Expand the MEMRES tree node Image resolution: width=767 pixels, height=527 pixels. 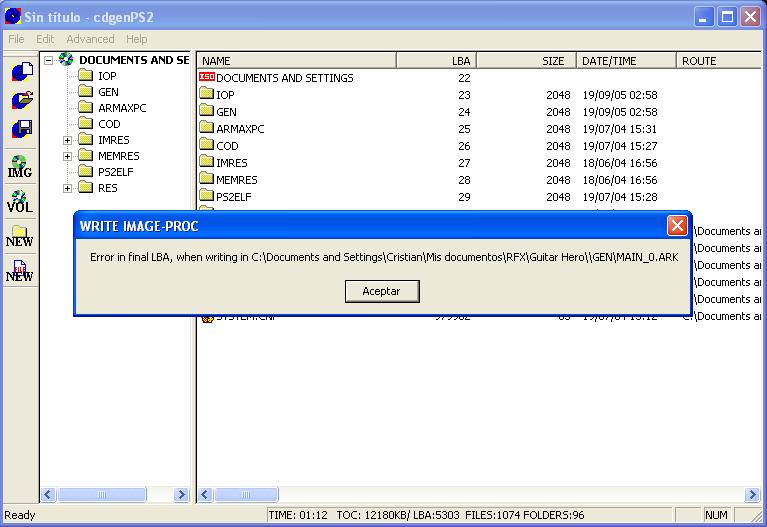point(68,156)
